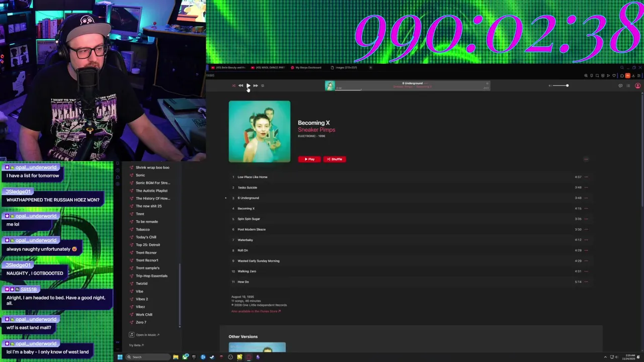Open more options for How Do
Viewport: 644px width, 362px height.
tap(586, 282)
